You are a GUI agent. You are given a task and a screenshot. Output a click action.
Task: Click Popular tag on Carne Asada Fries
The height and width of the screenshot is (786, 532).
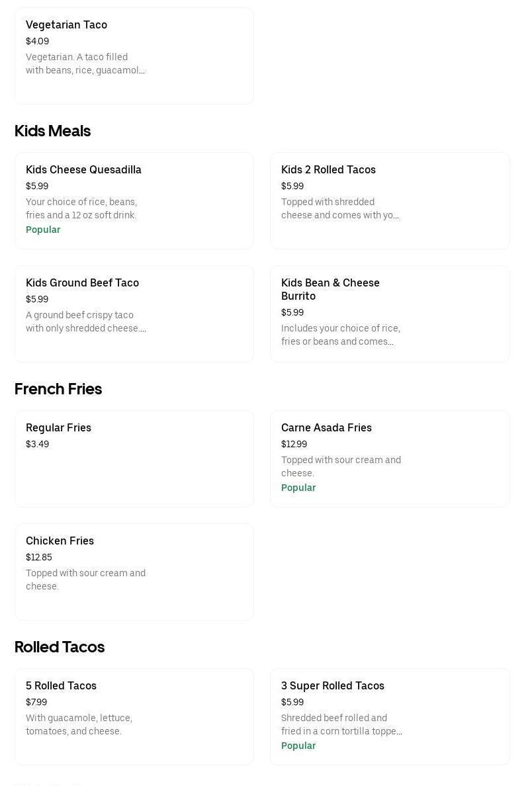click(298, 488)
